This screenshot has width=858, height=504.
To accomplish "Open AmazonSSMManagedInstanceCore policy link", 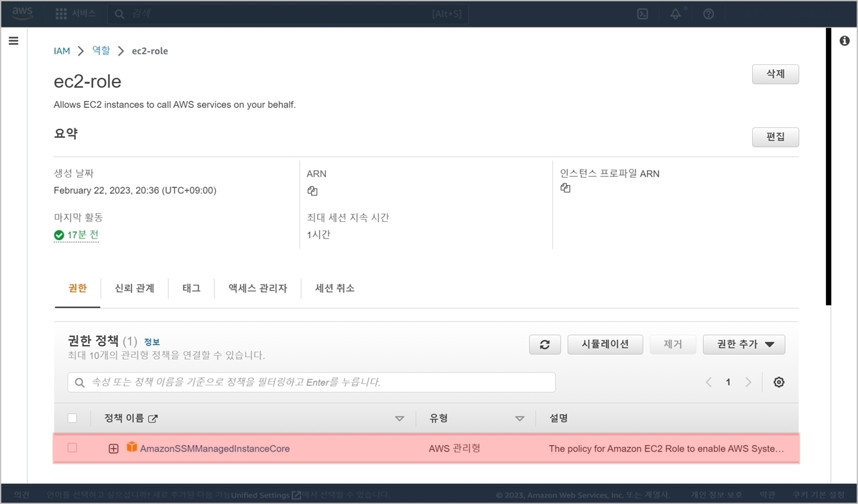I will click(215, 448).
